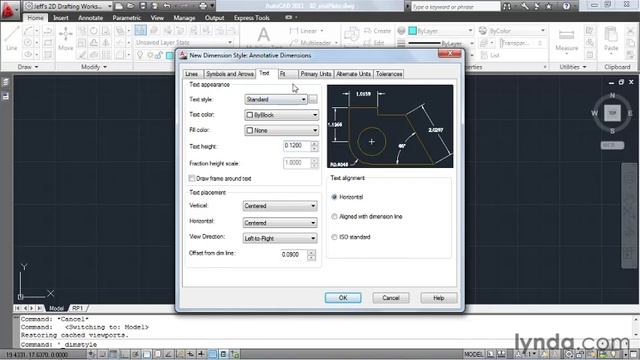
Task: Click the Save icon in Quick Access toolbar
Action: click(142, 6)
